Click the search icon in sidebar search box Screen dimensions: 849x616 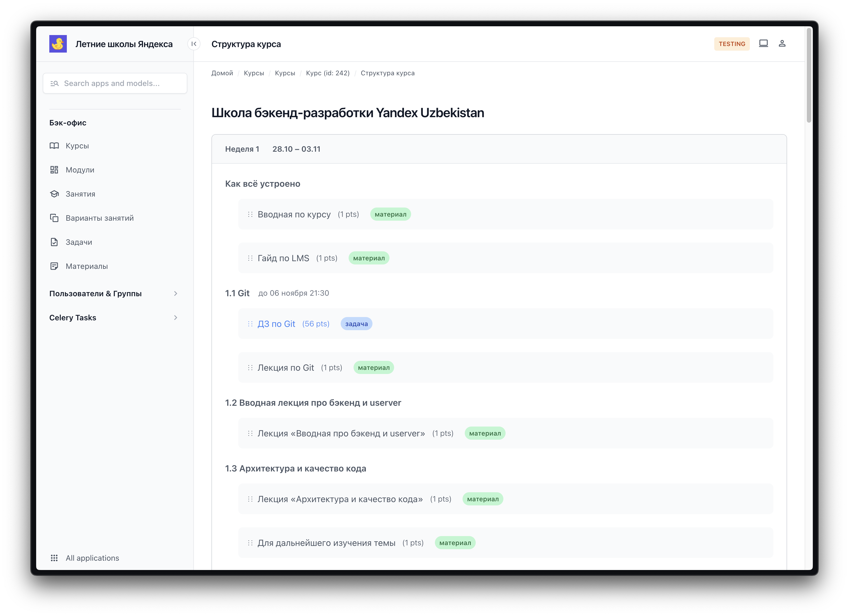click(55, 84)
